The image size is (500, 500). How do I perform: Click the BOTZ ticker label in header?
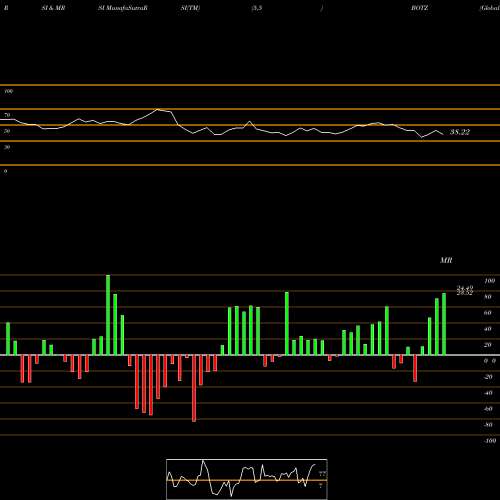coord(419,8)
